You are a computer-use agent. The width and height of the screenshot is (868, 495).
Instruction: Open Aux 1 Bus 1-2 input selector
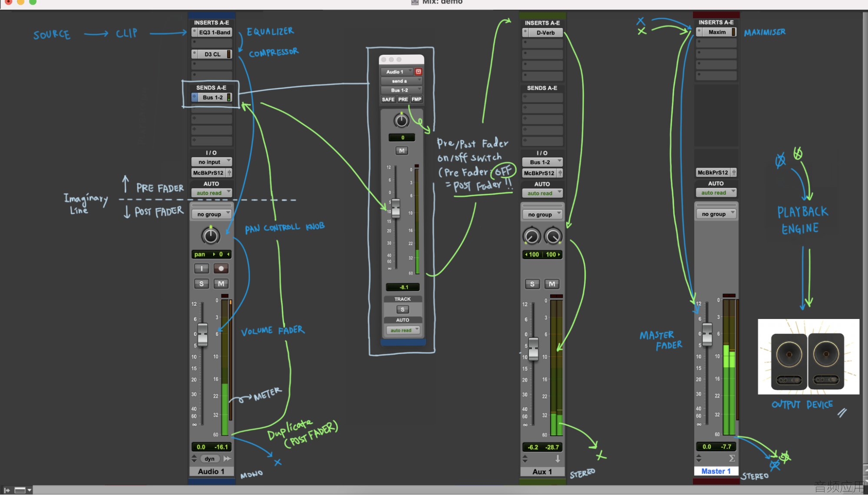pos(542,163)
